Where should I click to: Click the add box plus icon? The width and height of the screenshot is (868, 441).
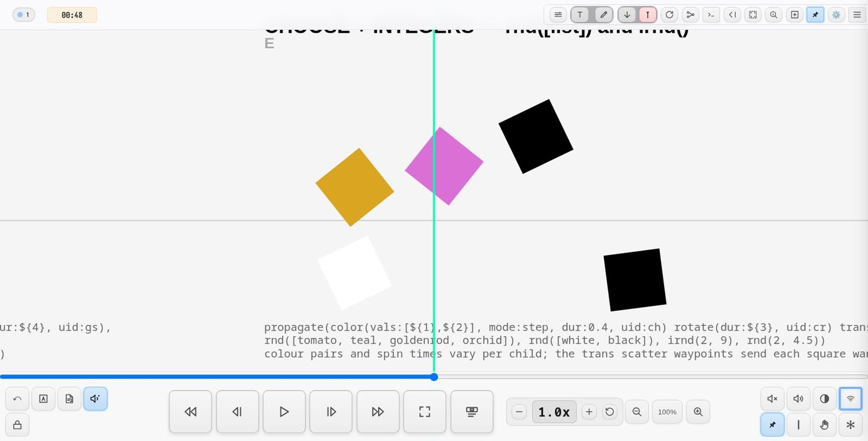point(795,15)
